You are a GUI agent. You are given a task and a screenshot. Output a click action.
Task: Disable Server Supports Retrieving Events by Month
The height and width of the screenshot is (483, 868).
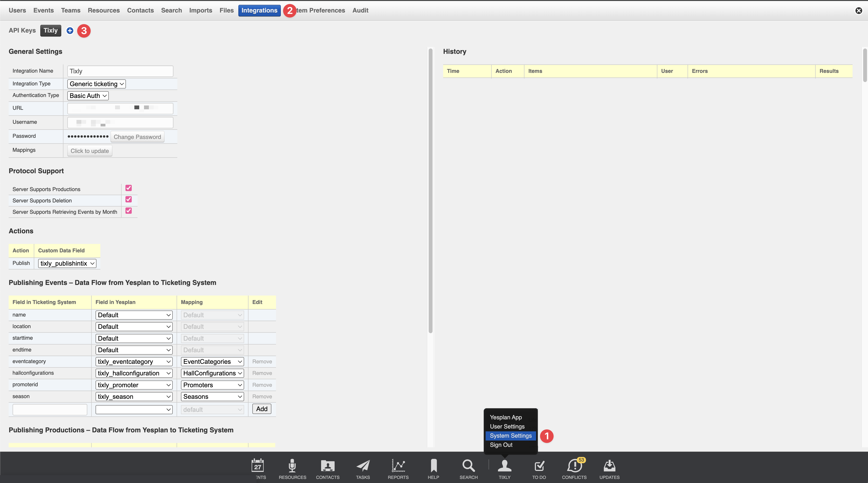pos(128,211)
